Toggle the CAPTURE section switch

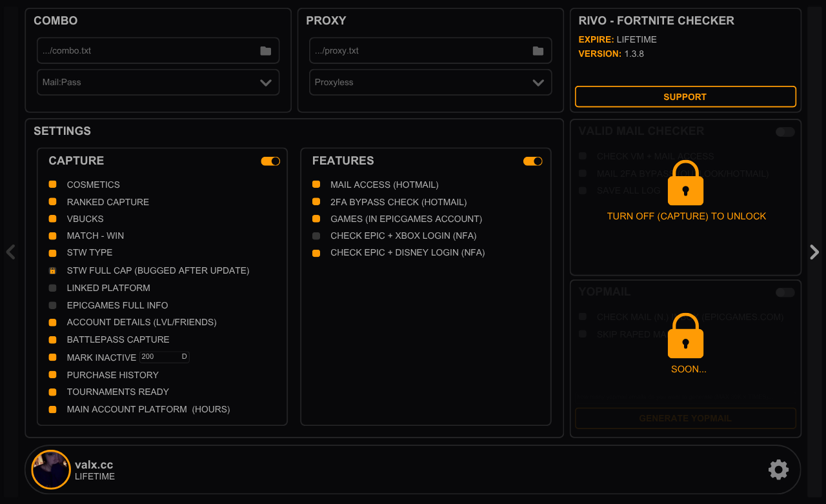[270, 161]
